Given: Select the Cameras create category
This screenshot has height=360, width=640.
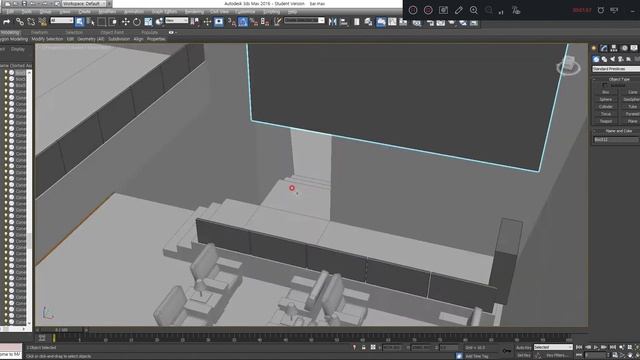Looking at the screenshot, I should [620, 59].
